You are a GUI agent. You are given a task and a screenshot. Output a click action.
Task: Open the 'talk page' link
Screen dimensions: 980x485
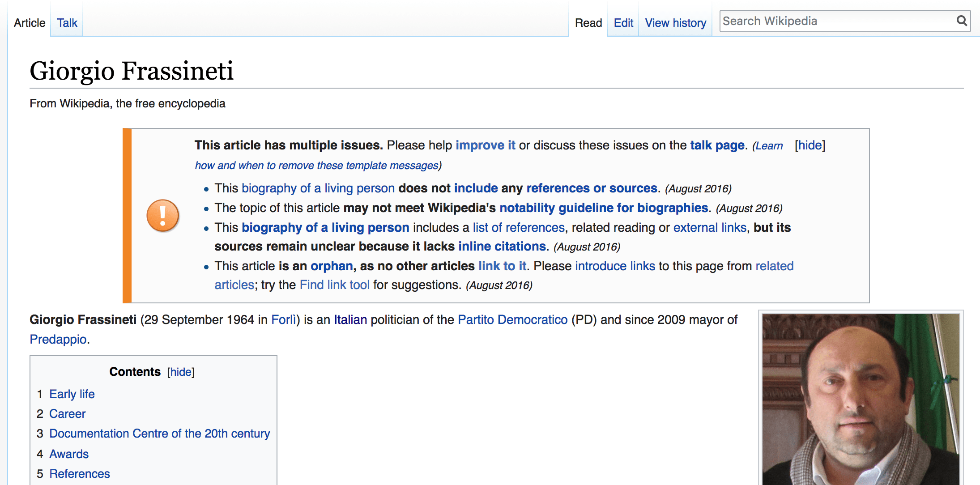click(x=717, y=145)
